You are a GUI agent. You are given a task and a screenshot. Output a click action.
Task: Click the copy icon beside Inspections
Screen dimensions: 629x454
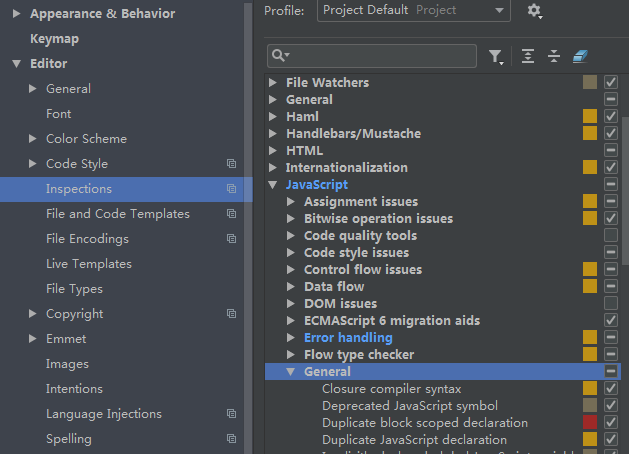click(231, 189)
